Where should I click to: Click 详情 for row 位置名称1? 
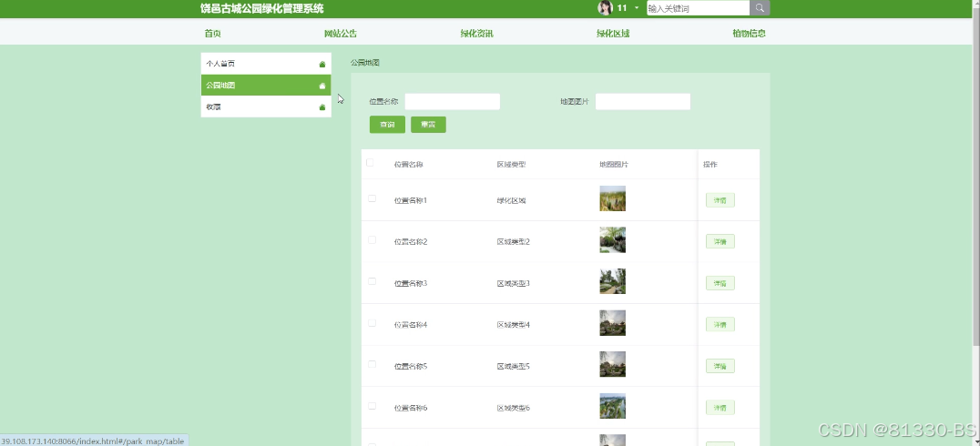click(x=720, y=200)
